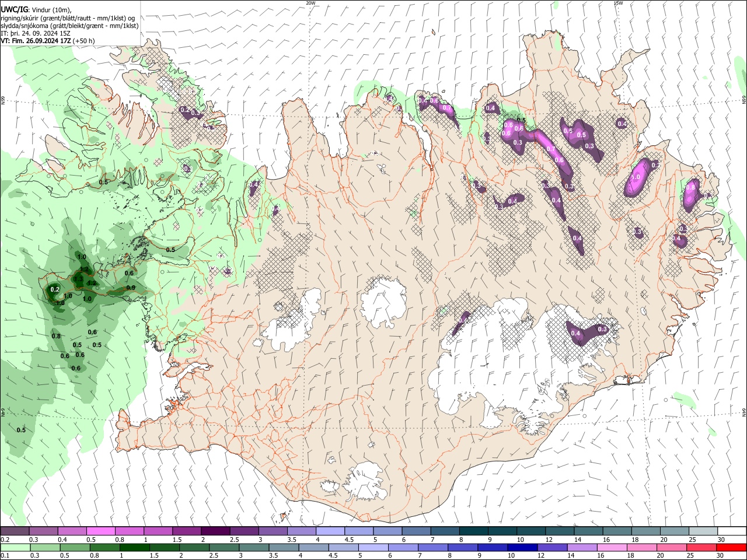Select the 20–25 hot pink rain scale swatch
This screenshot has width=747, height=560.
tap(672, 547)
